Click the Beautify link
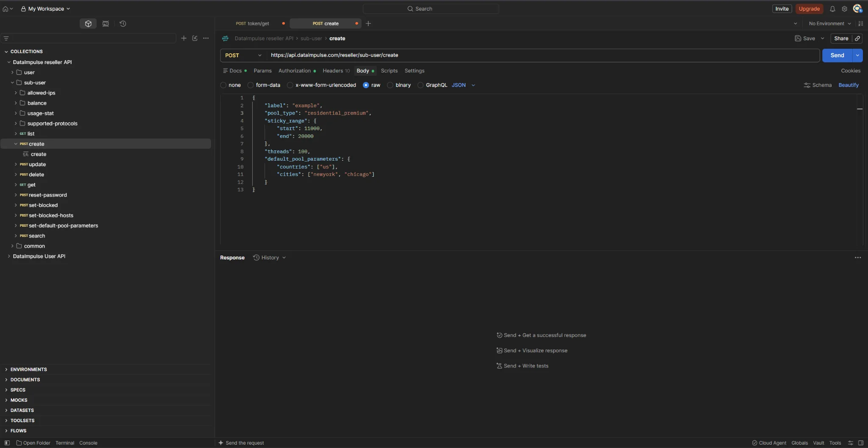 (x=849, y=85)
